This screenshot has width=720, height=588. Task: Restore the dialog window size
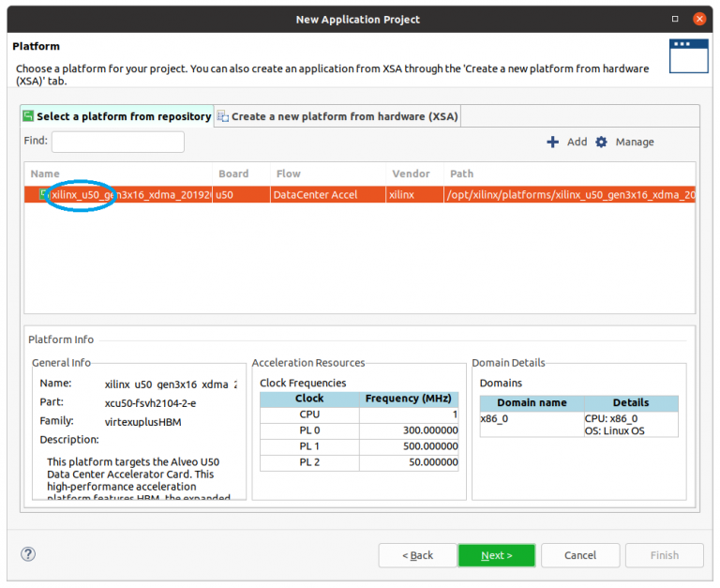[x=676, y=19]
